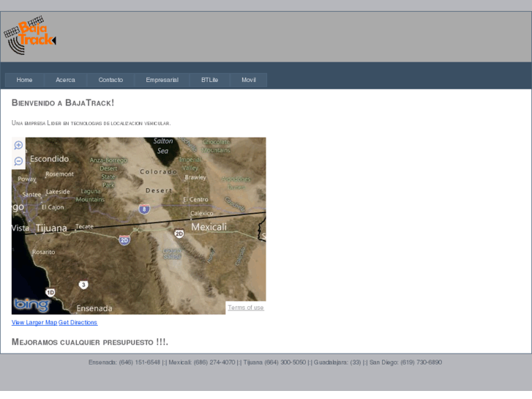The width and height of the screenshot is (532, 399).
Task: Select the Empresarial tab
Action: (162, 80)
